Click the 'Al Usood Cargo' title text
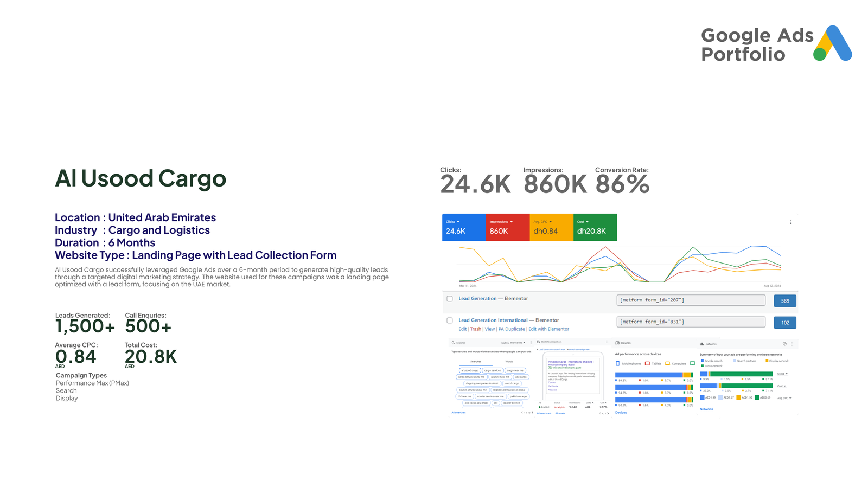 [x=141, y=178]
